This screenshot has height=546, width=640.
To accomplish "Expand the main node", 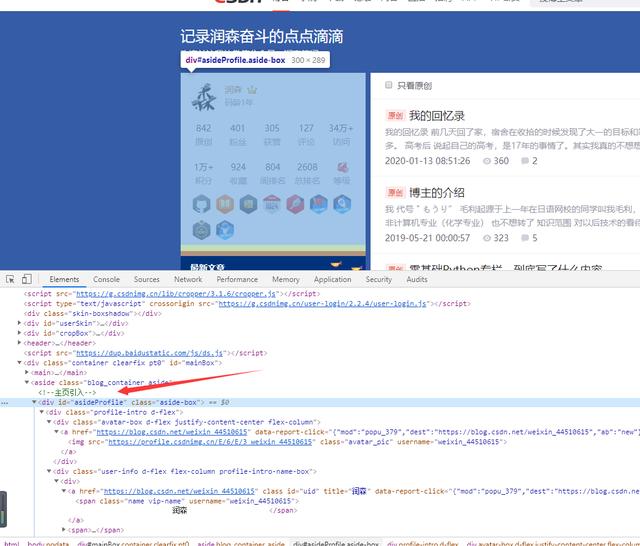I will tap(27, 372).
